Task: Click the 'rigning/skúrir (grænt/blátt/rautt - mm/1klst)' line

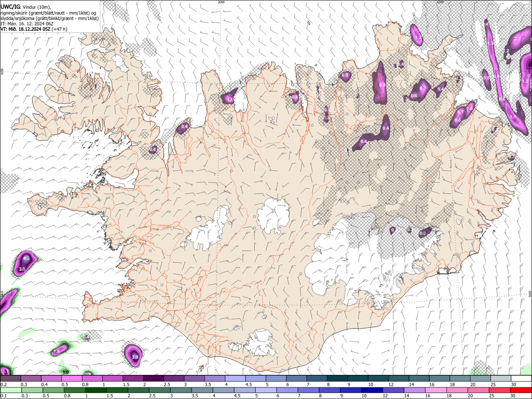Action: pyautogui.click(x=46, y=13)
